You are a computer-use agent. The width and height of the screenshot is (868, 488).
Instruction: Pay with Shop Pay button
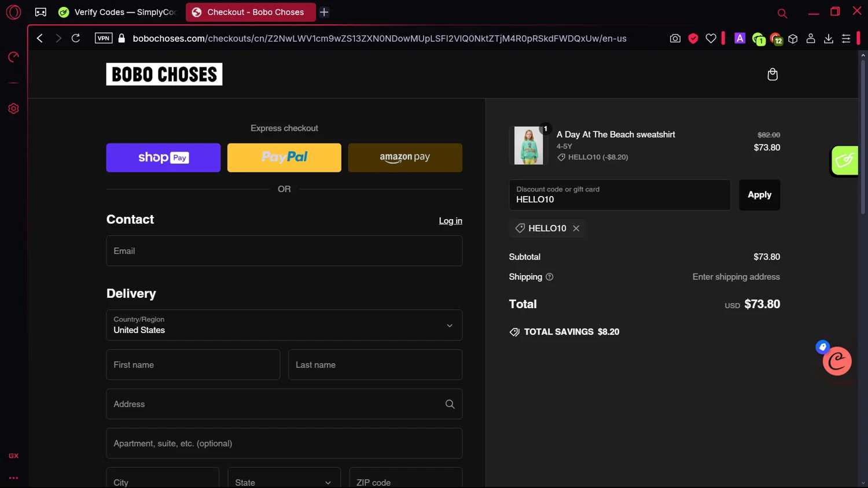(x=163, y=158)
